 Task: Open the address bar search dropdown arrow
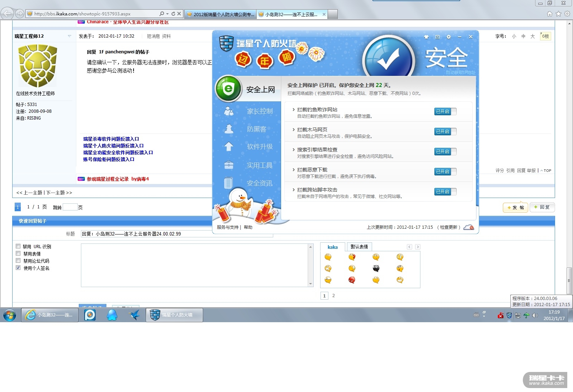point(167,14)
